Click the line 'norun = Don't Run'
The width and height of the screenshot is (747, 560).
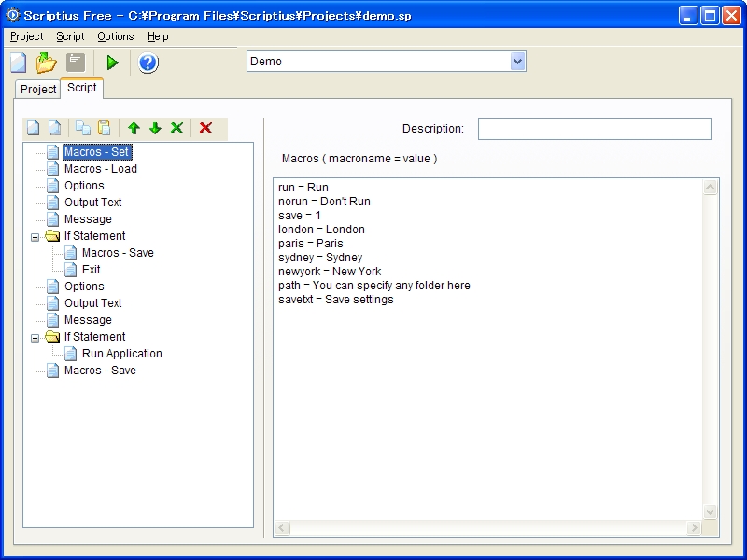(324, 202)
